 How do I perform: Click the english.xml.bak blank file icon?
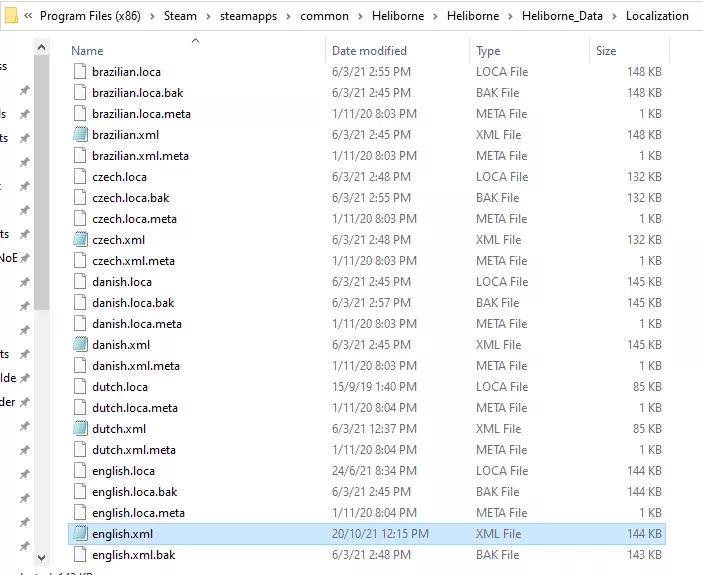[80, 554]
